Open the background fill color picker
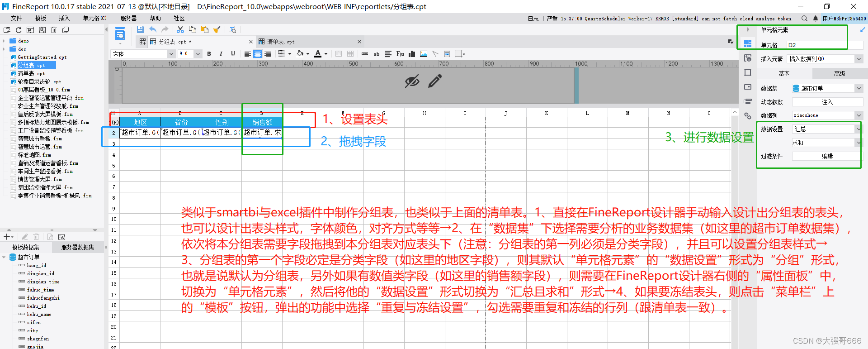The image size is (868, 349). (x=300, y=54)
